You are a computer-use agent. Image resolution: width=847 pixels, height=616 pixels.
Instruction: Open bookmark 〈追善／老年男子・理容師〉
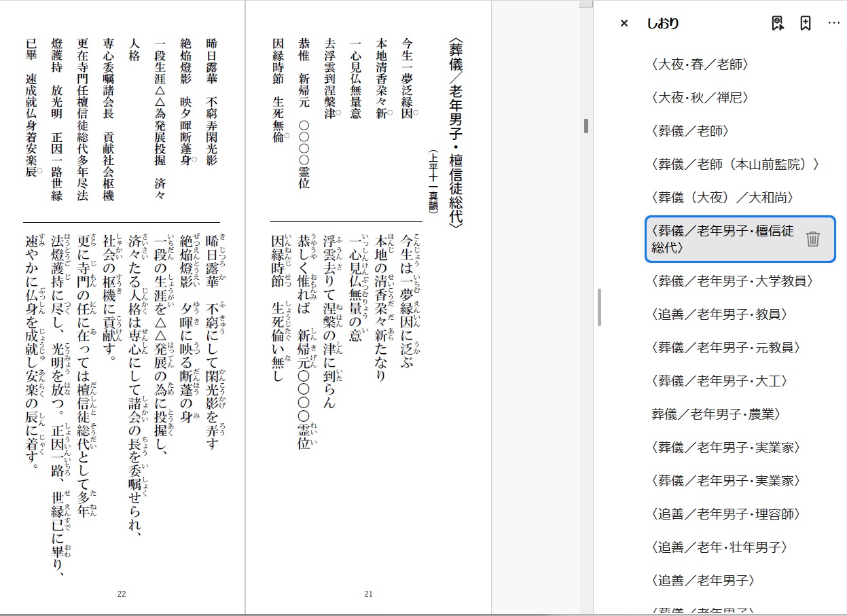click(x=725, y=514)
